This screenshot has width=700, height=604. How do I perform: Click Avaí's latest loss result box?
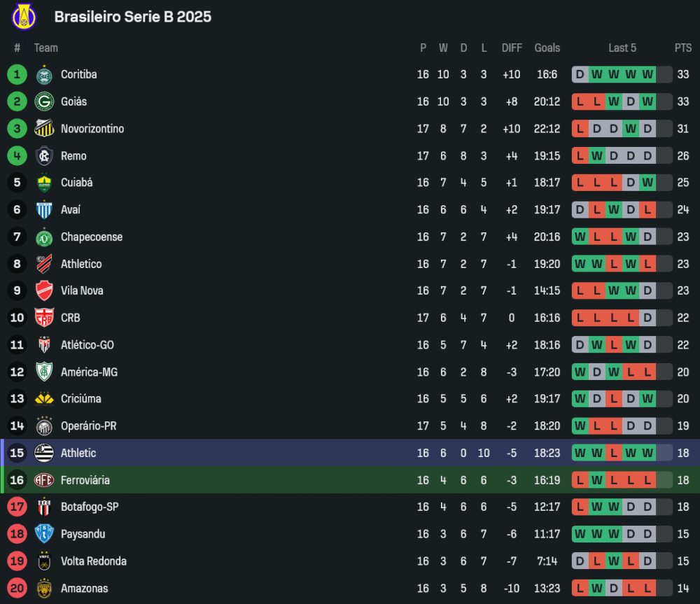(x=647, y=210)
